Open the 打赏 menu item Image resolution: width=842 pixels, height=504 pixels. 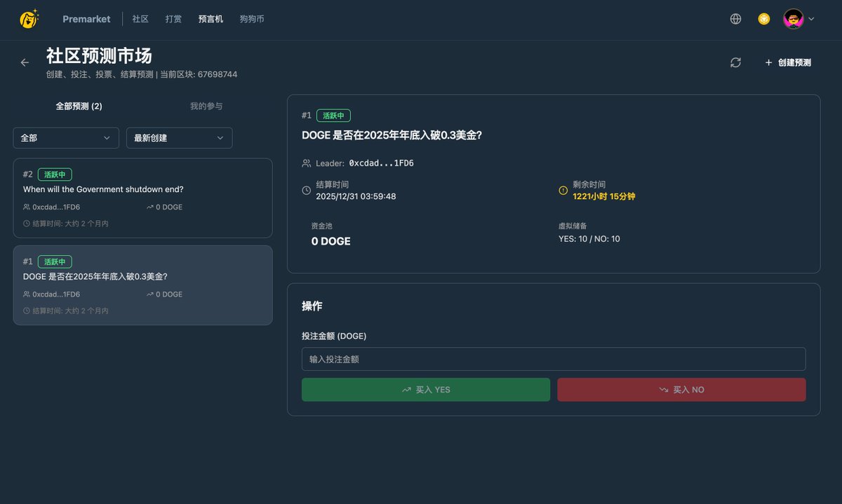[173, 19]
